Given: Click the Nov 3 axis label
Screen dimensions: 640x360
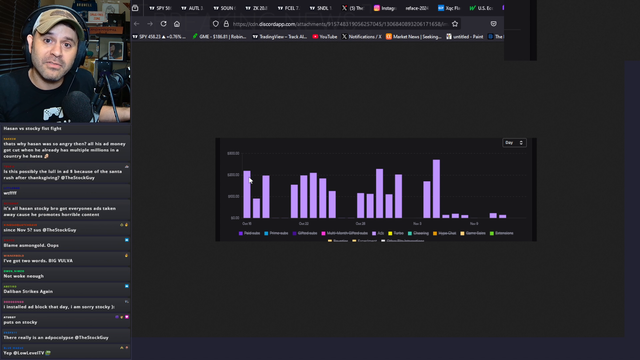Looking at the screenshot, I should point(417,224).
